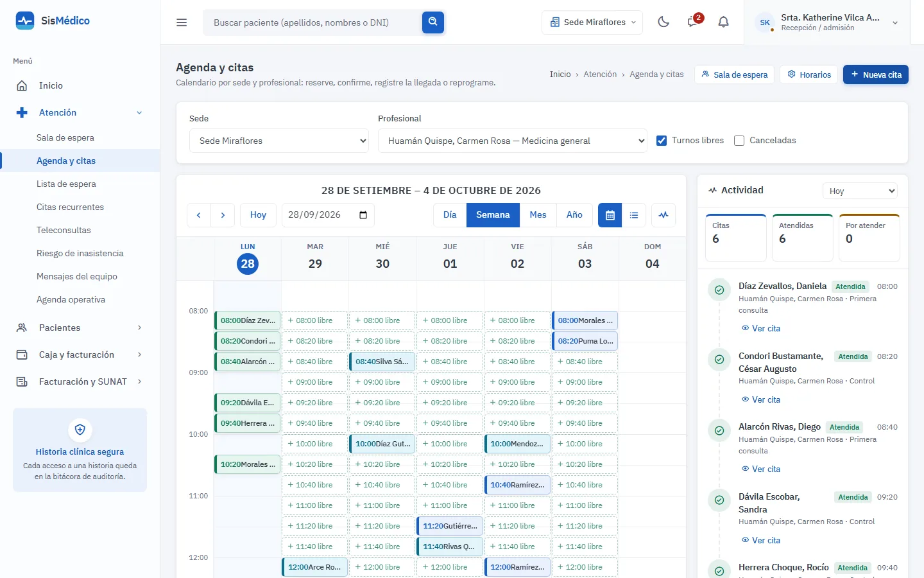Switch to calendar grid view icon
Screen dimensions: 924x578
[x=610, y=215]
